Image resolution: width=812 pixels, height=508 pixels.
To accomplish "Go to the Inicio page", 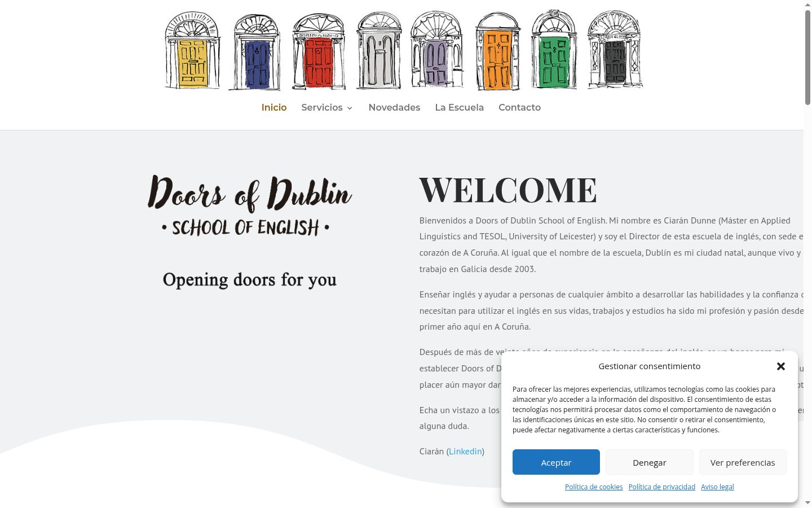I will point(274,107).
